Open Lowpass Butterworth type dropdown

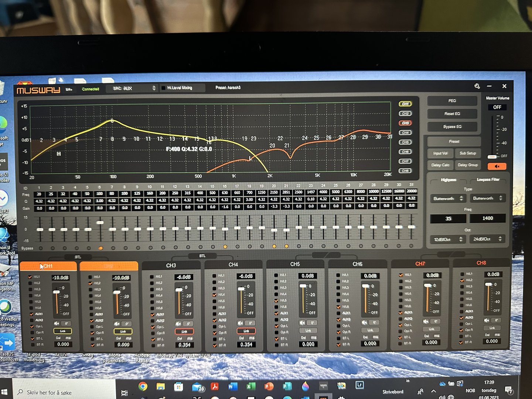[x=487, y=198]
